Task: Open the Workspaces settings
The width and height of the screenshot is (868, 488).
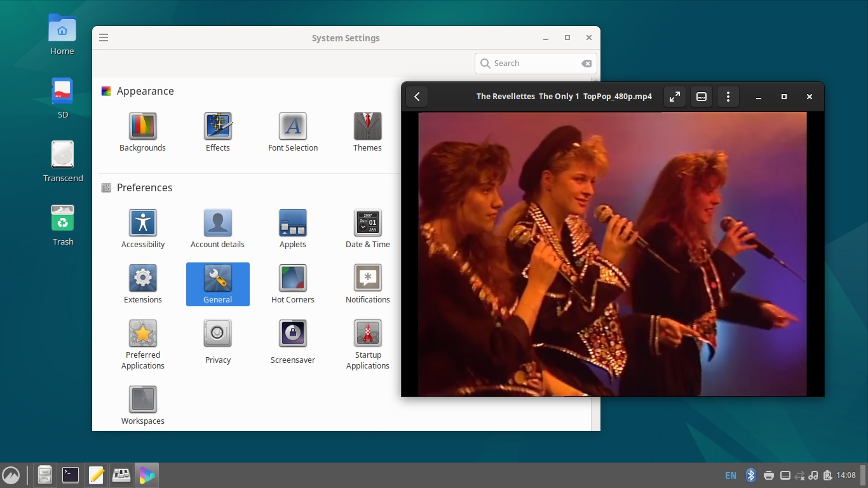Action: pyautogui.click(x=143, y=405)
